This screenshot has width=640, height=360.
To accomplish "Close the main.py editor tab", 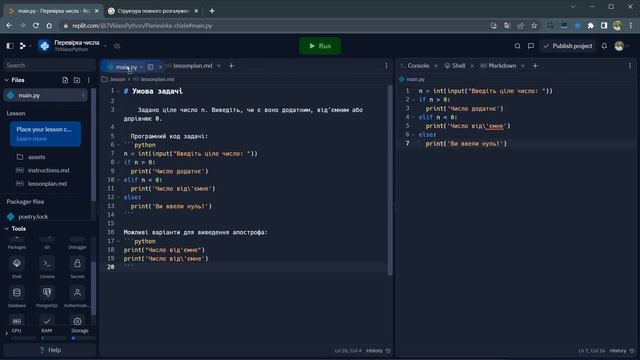I will point(160,67).
